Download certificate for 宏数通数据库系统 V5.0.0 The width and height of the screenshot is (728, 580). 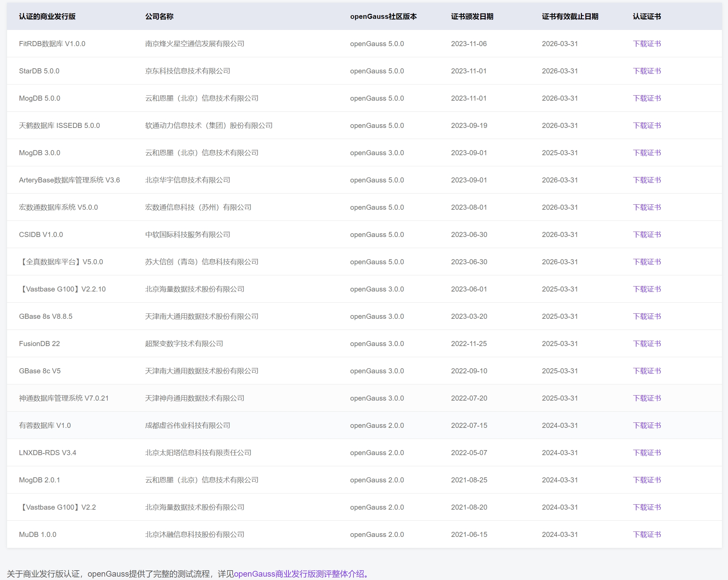click(x=647, y=207)
